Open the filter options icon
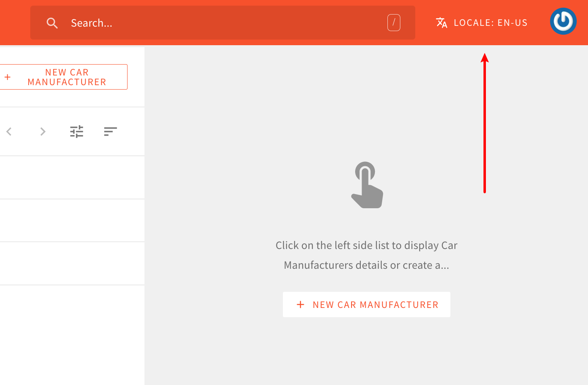Image resolution: width=588 pixels, height=385 pixels. click(x=77, y=131)
